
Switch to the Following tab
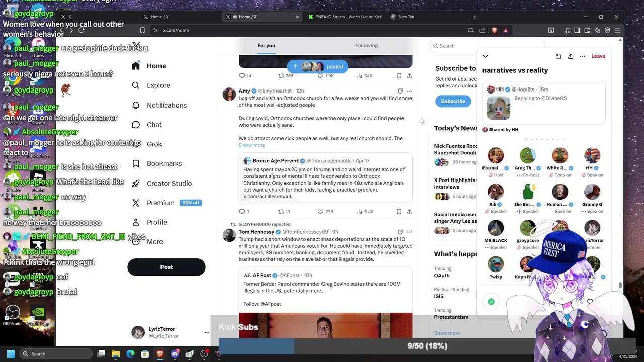coord(366,46)
